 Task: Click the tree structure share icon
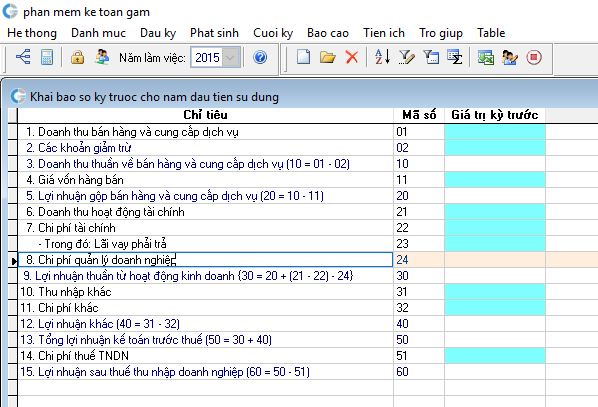(x=23, y=57)
